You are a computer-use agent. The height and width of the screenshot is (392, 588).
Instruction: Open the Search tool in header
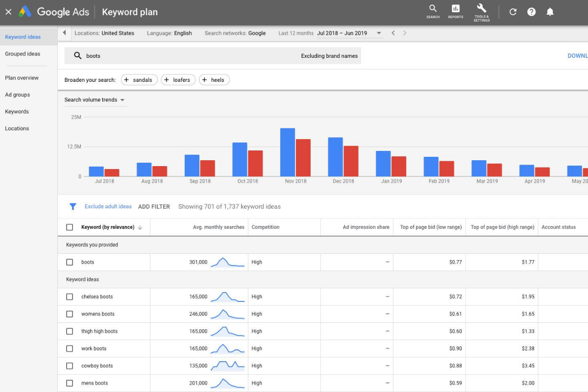point(433,12)
